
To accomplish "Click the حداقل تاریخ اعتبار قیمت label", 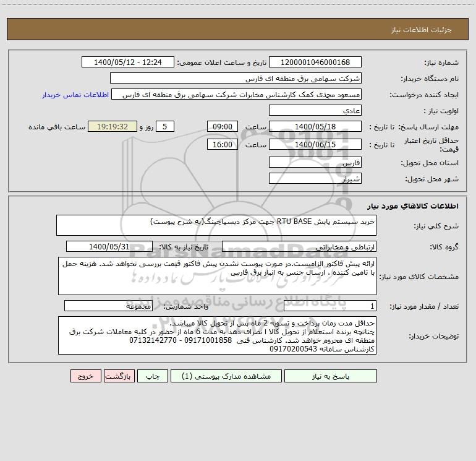I will click(x=431, y=145).
